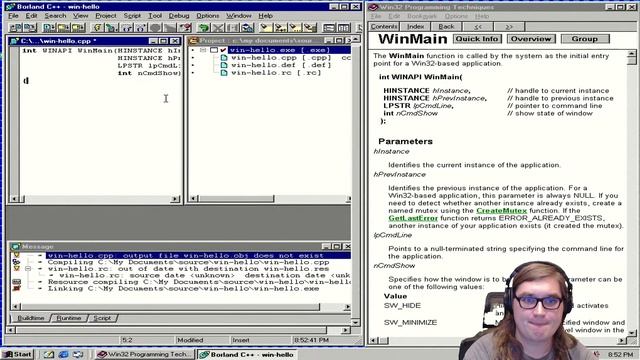Screen dimensions: 640x360
Task: Select the 'Resource compiling' message row
Action: [198, 282]
